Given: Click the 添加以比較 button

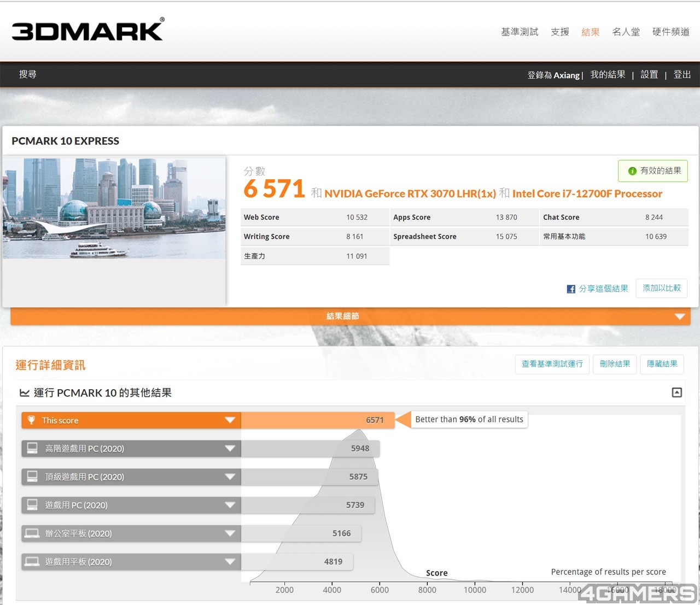Looking at the screenshot, I should [x=662, y=288].
